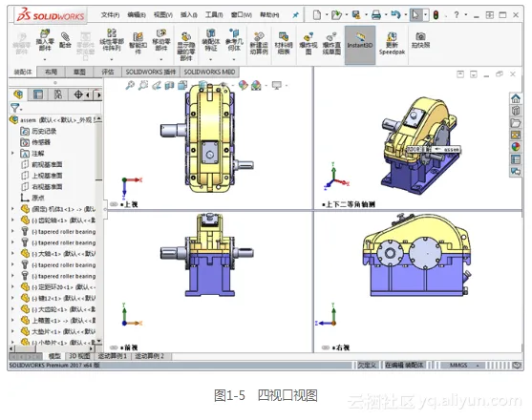Click Zoom to Area icon

click(x=143, y=85)
